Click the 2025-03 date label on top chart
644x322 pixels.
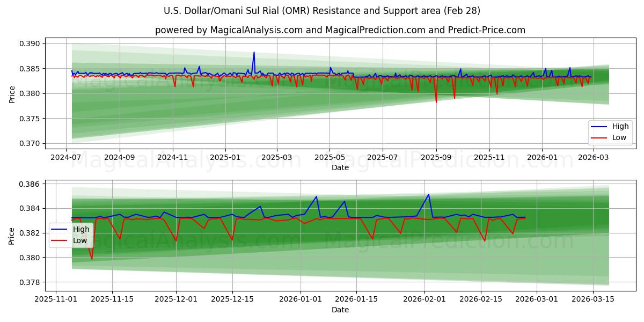click(277, 157)
